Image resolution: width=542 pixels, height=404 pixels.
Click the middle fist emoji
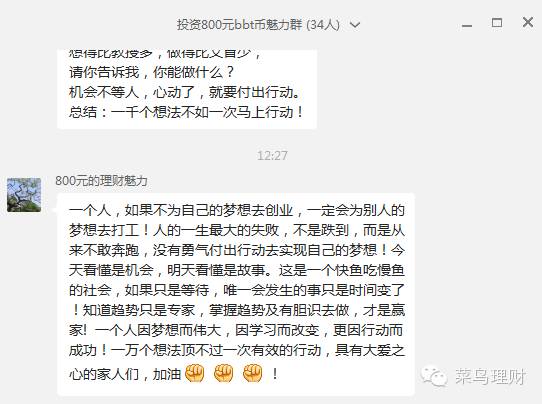click(224, 373)
